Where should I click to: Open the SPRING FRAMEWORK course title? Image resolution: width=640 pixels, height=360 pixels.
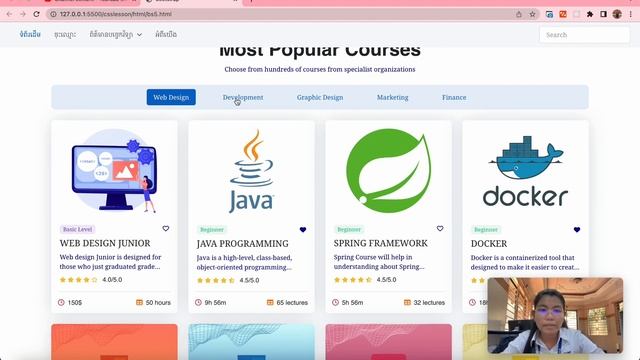coord(381,243)
